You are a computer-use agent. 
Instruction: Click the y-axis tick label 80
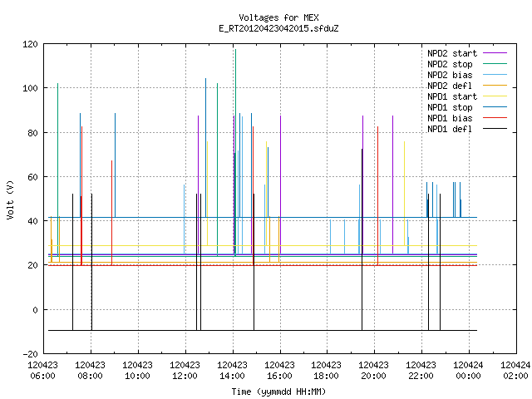[32, 133]
